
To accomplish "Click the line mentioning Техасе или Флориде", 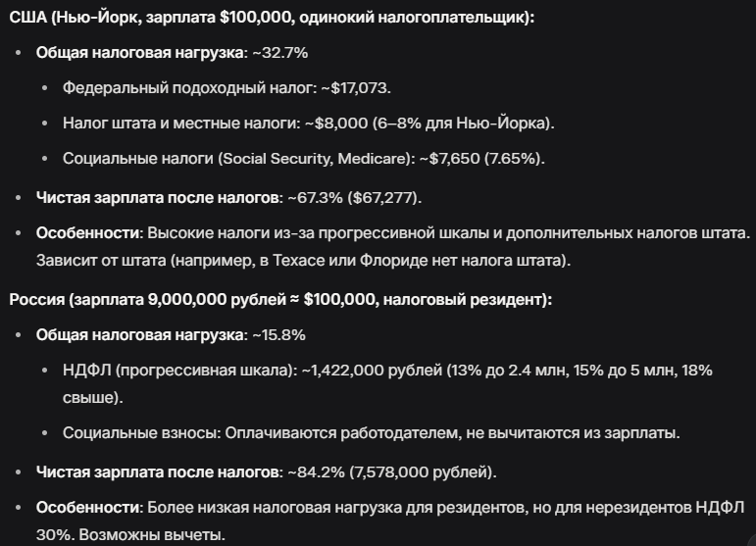I will 303,260.
